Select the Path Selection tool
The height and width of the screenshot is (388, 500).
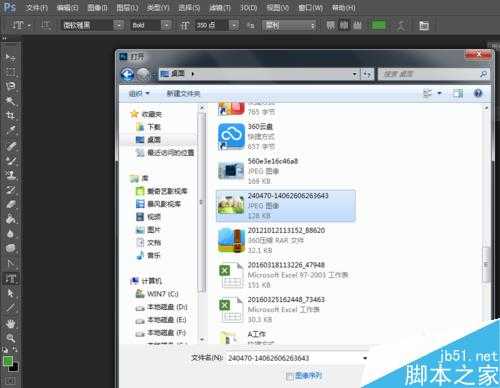pyautogui.click(x=10, y=293)
